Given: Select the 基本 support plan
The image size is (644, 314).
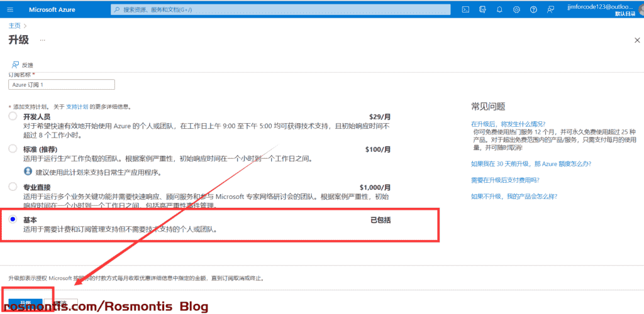Looking at the screenshot, I should [x=13, y=220].
